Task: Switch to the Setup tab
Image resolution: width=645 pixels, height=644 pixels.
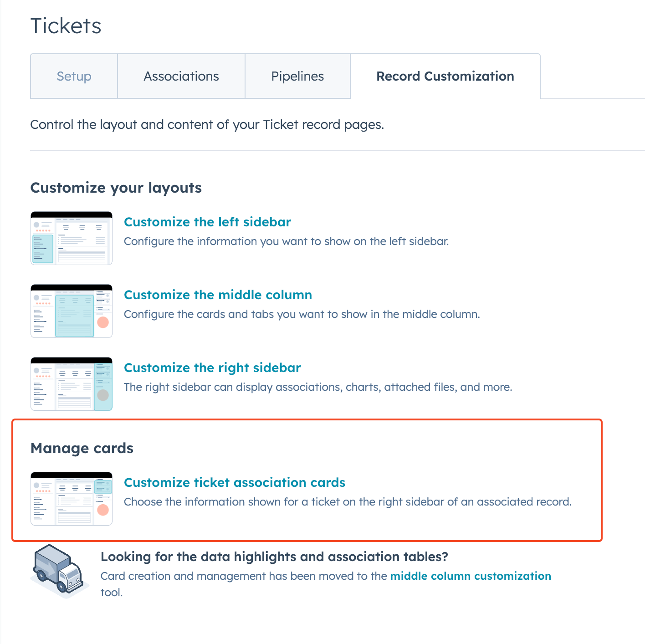Action: [73, 76]
